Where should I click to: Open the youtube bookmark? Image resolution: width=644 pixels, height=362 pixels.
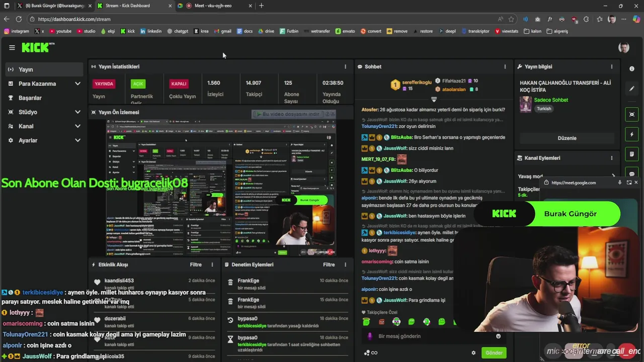point(60,31)
